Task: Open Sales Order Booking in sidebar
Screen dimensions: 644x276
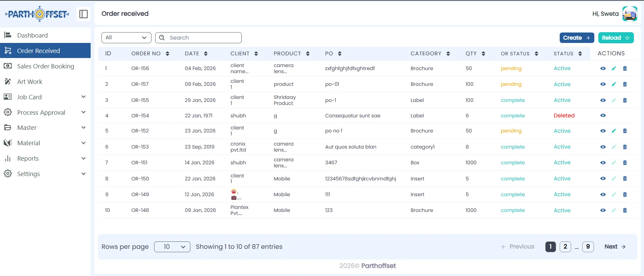Action: point(45,66)
